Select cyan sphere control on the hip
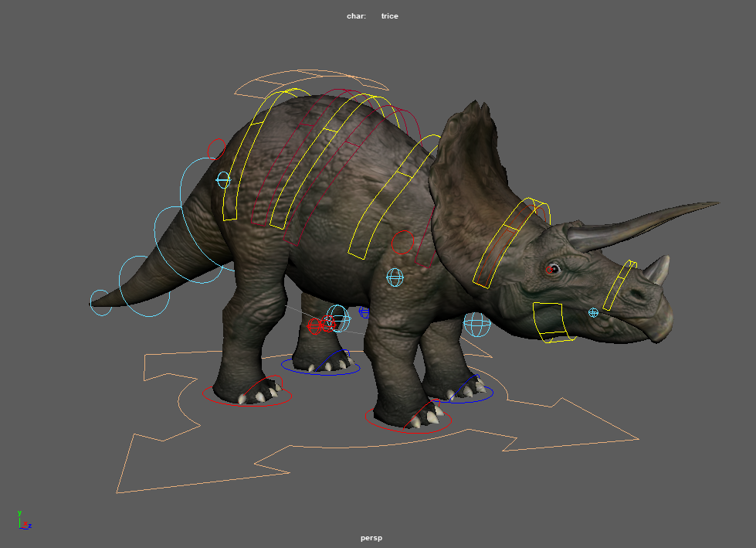 [x=223, y=180]
